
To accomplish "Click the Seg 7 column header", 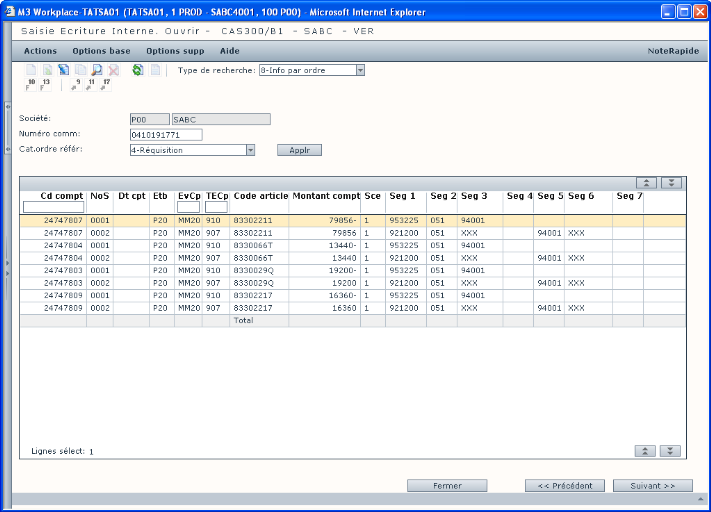I will pos(629,196).
